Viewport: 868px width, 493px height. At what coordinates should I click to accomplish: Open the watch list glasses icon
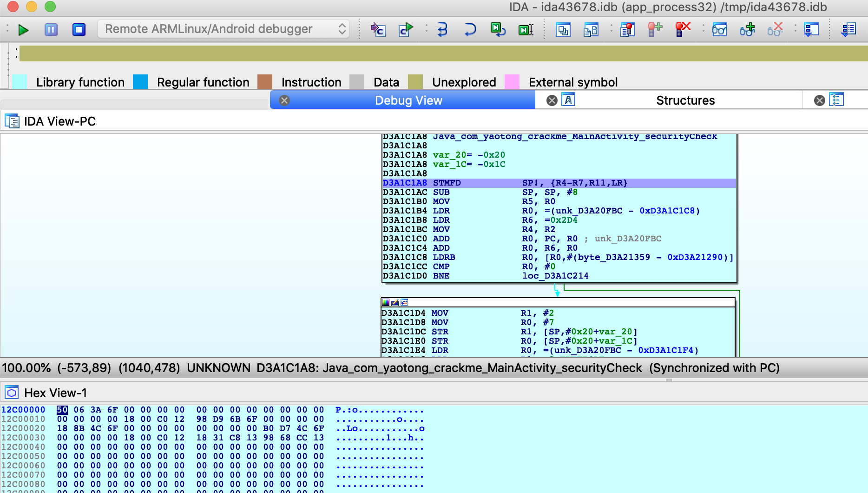tap(719, 30)
